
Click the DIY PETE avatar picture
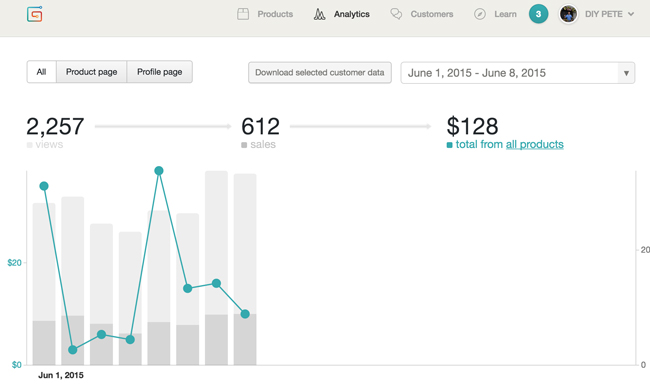(x=568, y=14)
